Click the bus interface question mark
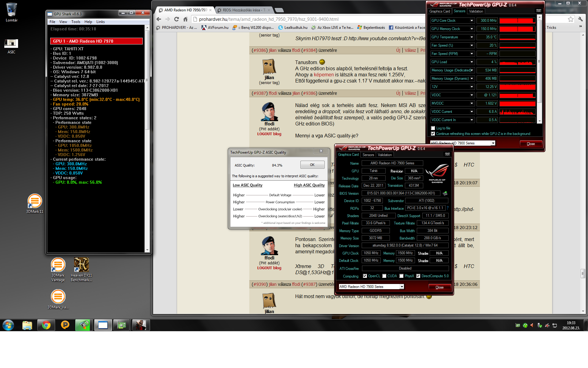Image resolution: width=588 pixels, height=368 pixels. tap(447, 208)
